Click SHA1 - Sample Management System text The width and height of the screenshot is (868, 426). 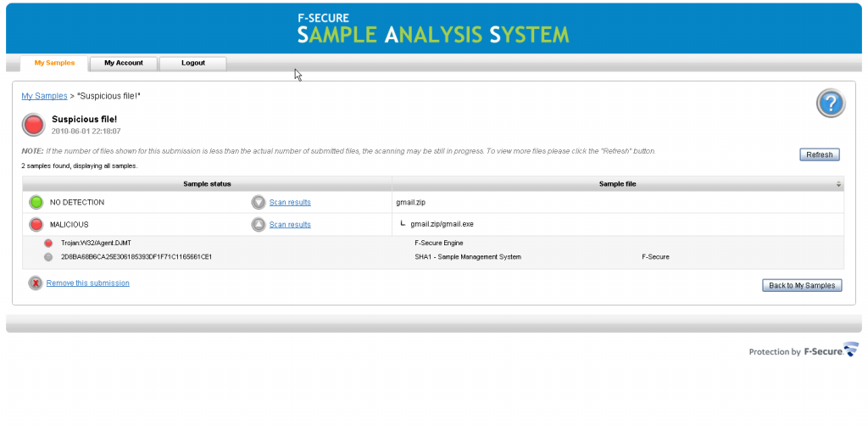468,257
